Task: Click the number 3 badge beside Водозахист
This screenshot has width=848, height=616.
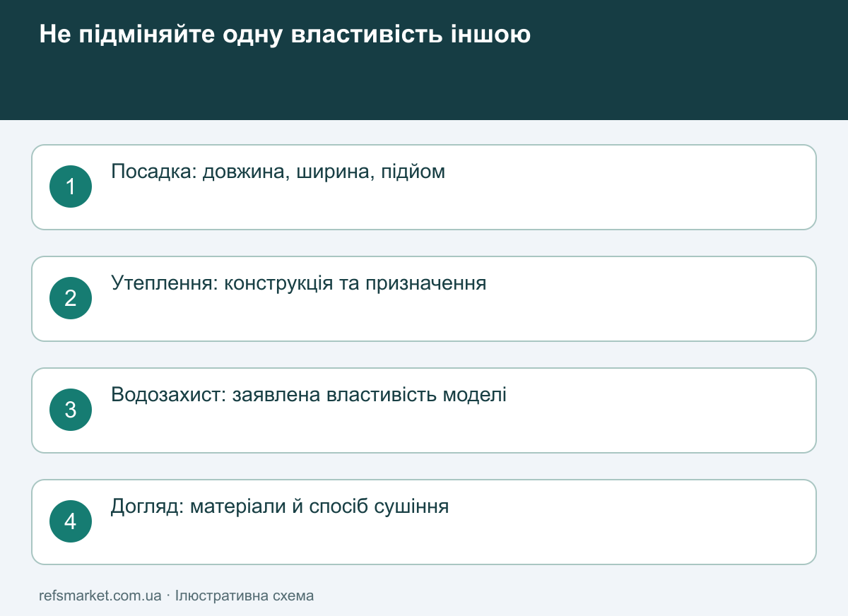Action: click(x=71, y=410)
